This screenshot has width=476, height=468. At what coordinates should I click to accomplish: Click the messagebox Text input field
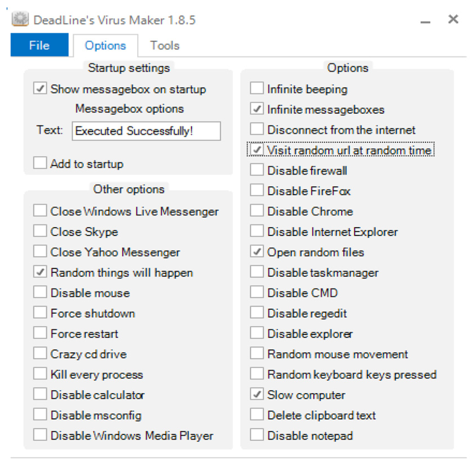[146, 131]
